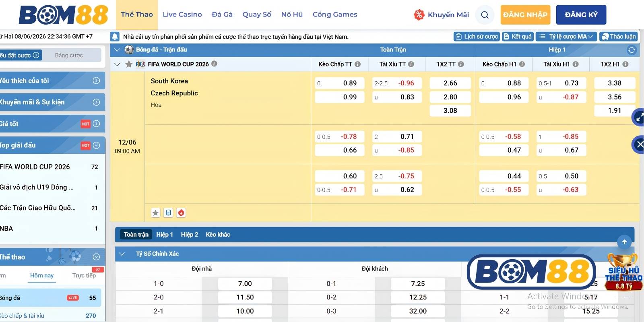Image resolution: width=644 pixels, height=322 pixels.
Task: Open Lịch sử cược
Action: point(477,37)
